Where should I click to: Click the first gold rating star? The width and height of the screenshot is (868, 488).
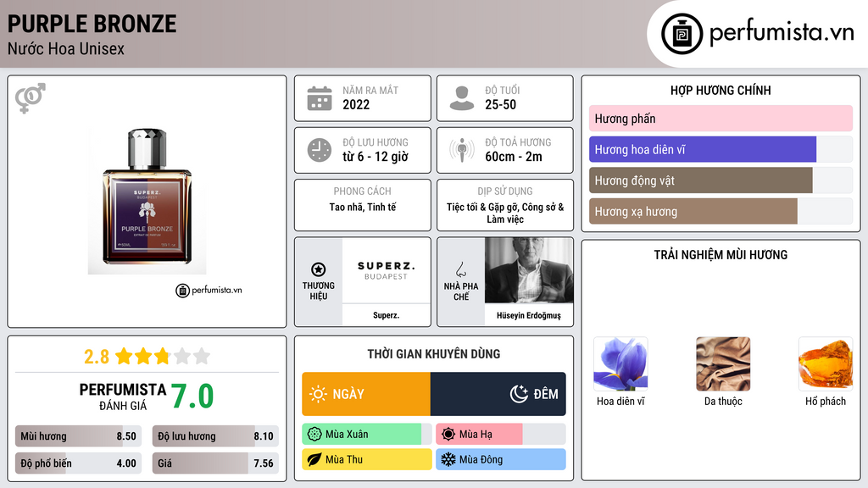click(x=124, y=356)
